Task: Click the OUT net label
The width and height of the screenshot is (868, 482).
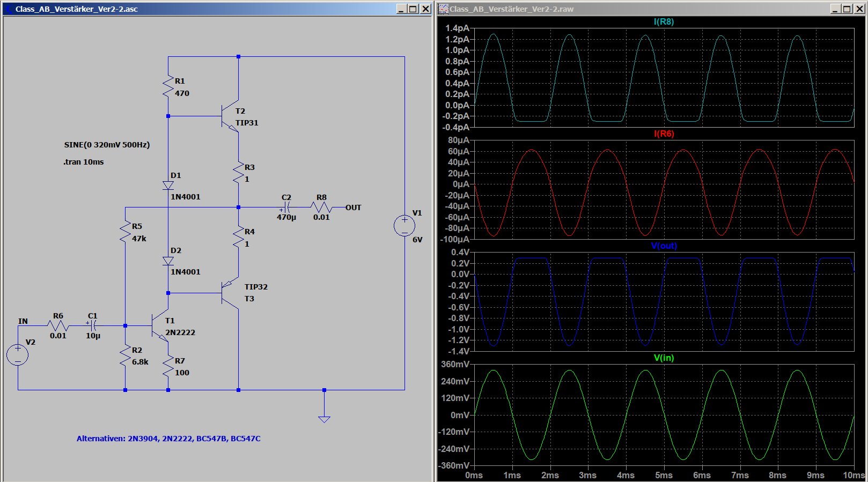Action: (353, 207)
